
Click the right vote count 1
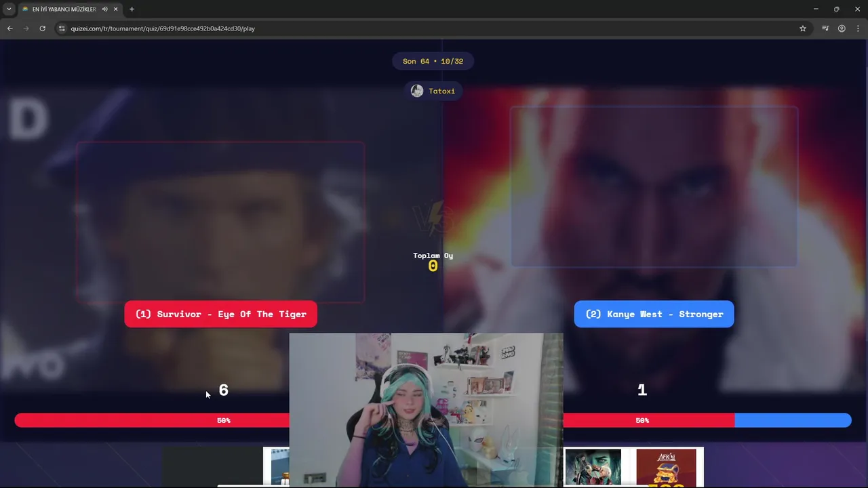click(642, 390)
